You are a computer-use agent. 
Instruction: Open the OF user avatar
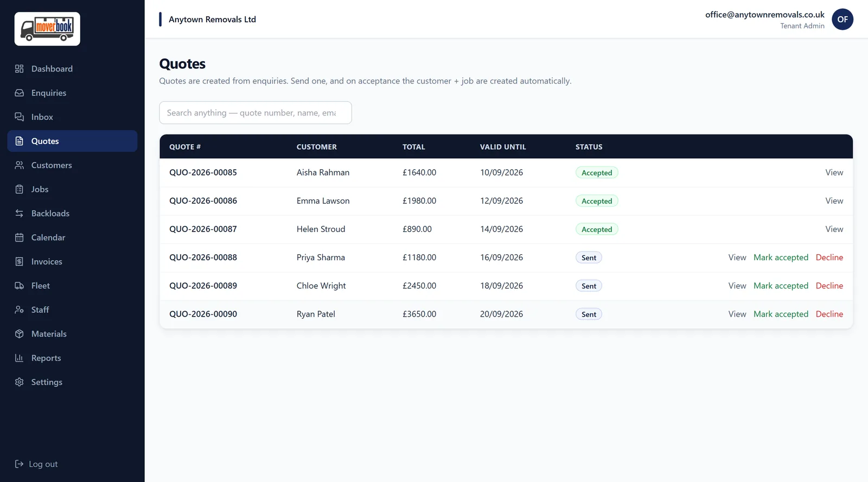(x=843, y=20)
